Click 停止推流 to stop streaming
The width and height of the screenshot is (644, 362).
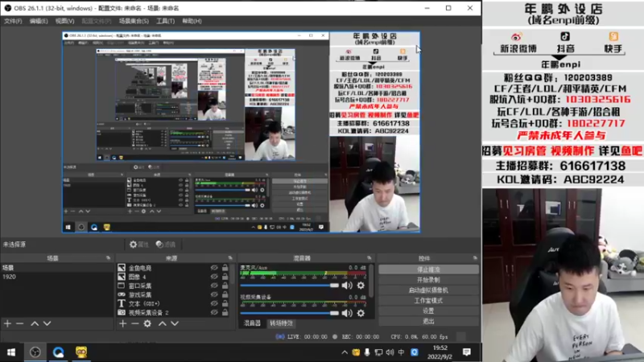428,269
